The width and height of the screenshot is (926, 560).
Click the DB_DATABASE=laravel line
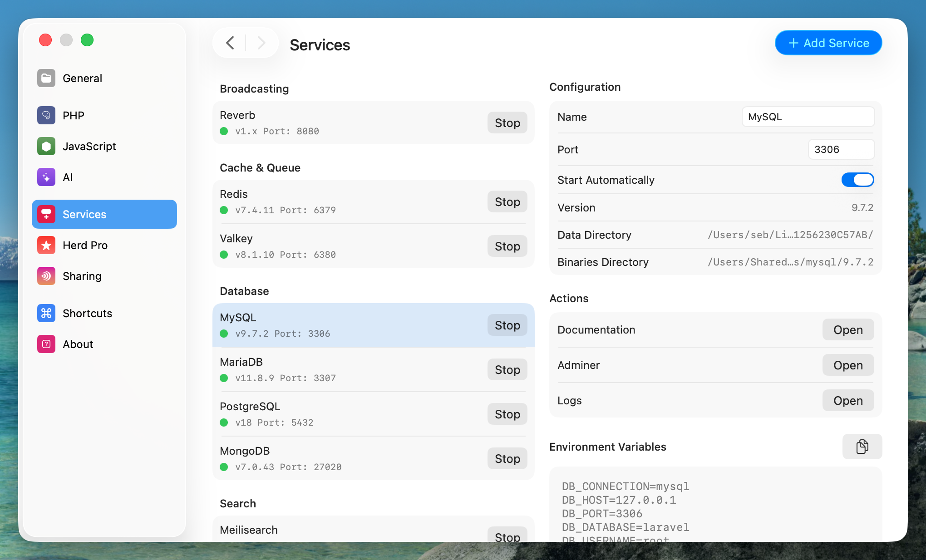click(x=626, y=527)
